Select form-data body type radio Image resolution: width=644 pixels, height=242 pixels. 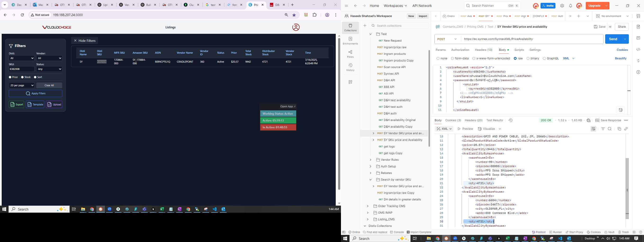point(452,58)
